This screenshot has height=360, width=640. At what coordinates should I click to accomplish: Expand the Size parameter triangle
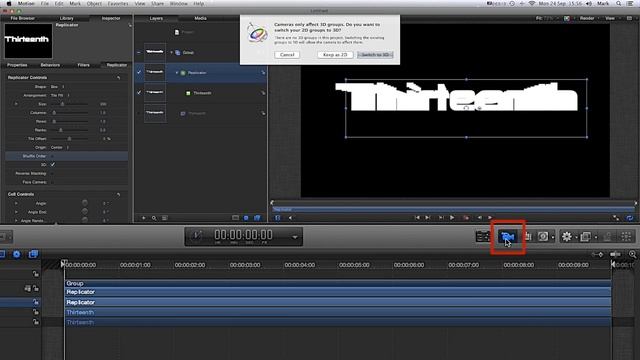click(x=16, y=104)
